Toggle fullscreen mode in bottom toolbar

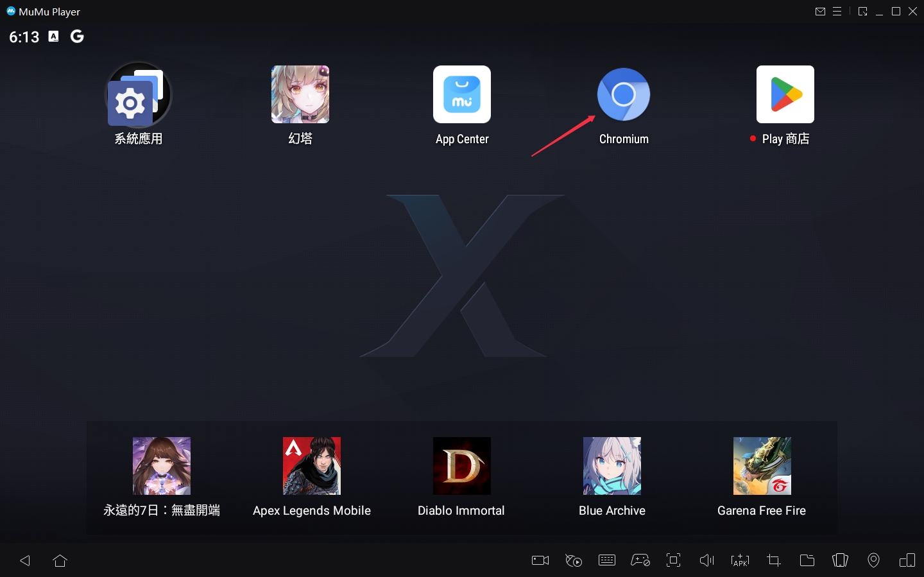(674, 560)
